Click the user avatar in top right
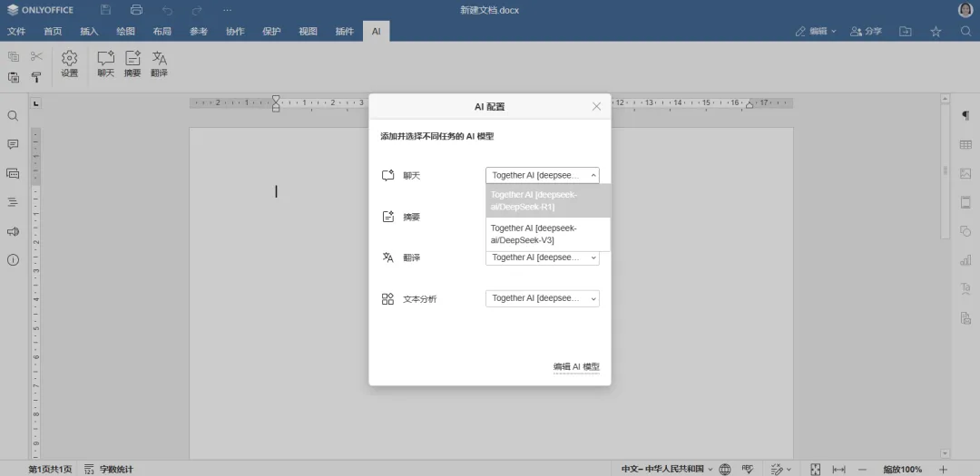 click(965, 10)
